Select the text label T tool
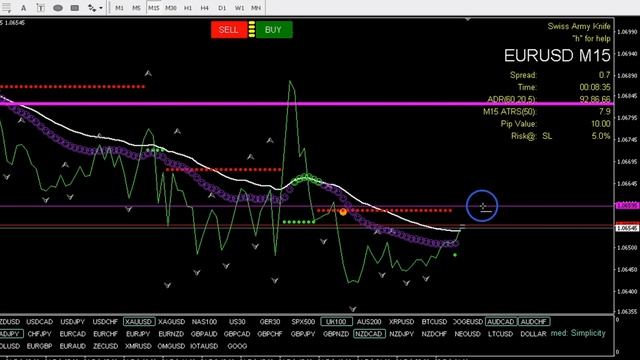640x360 pixels. [x=40, y=8]
